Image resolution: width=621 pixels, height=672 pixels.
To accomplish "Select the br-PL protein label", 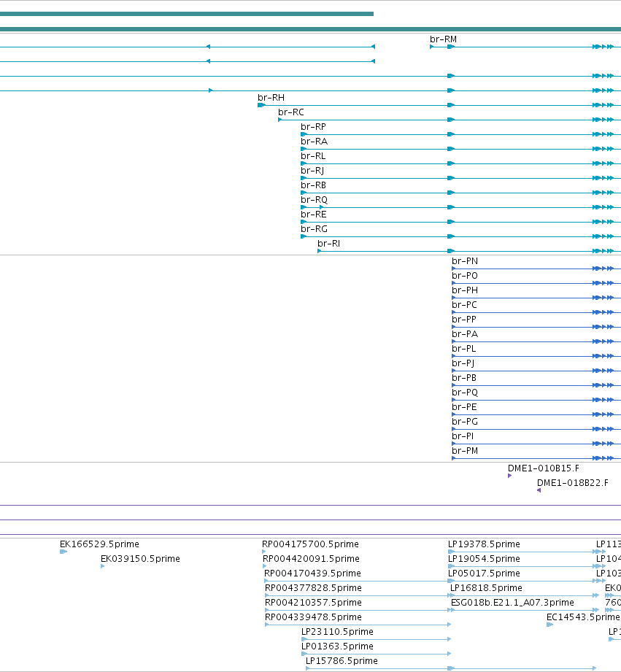I will tap(463, 348).
